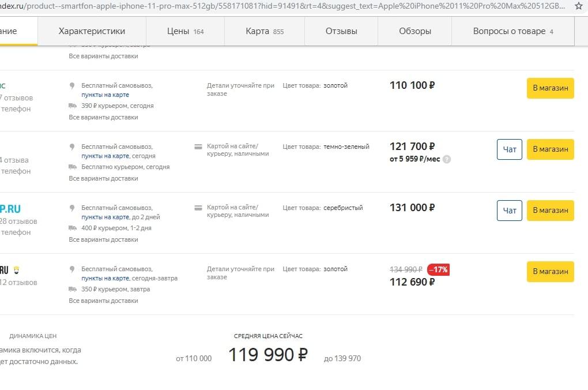Screen dimensions: 588x390
Task: Switch to the Отзывы tab
Action: point(341,31)
